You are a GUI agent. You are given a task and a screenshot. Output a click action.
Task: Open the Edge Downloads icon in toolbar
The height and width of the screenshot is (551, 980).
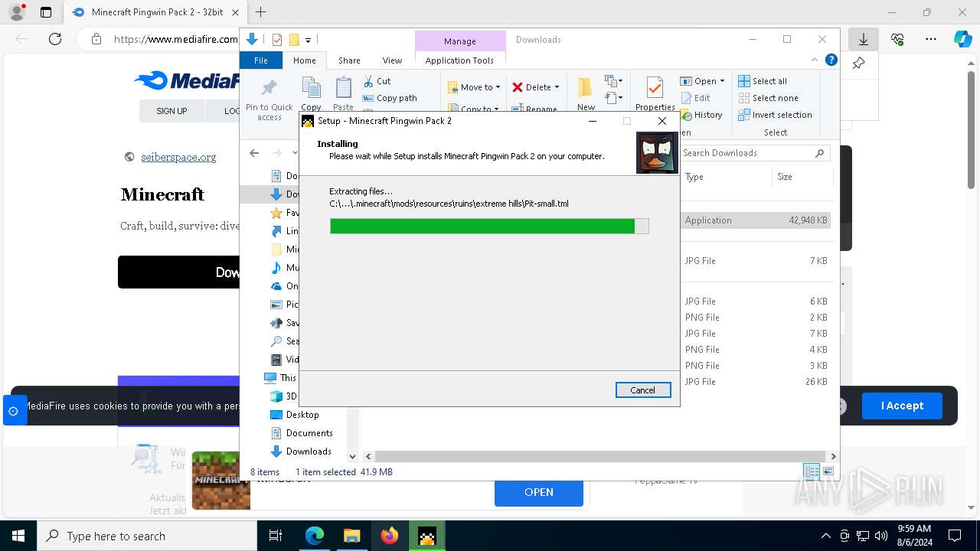(864, 39)
